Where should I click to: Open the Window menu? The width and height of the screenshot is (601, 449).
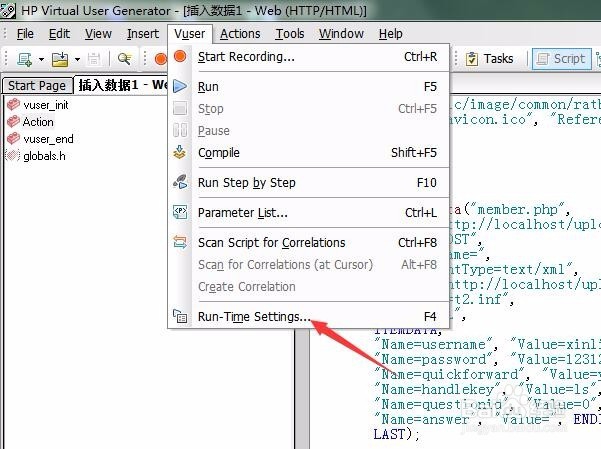(341, 34)
